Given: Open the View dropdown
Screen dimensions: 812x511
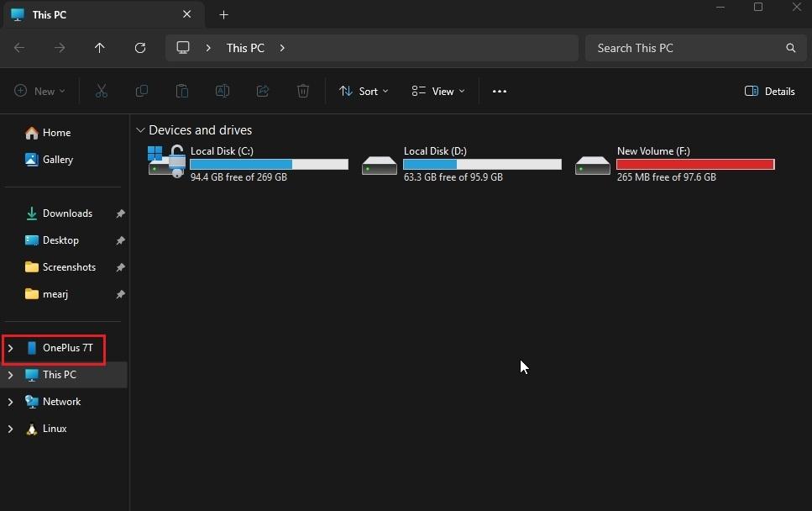Looking at the screenshot, I should coord(438,92).
